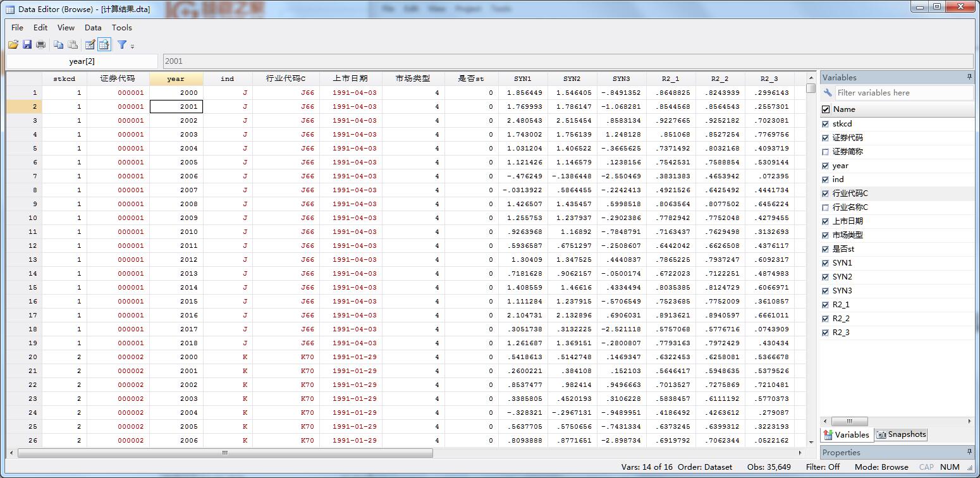Select the R2_3 column header
Viewport: 980px width, 478px height.
[x=769, y=78]
